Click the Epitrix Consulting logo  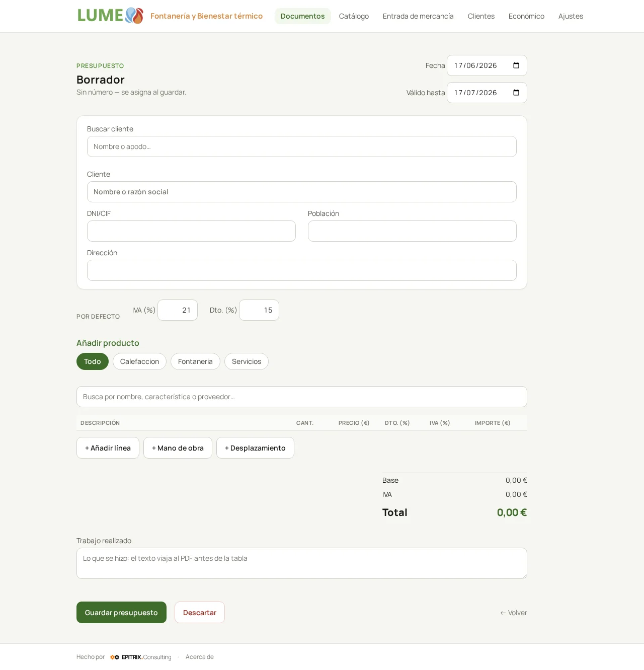point(141,657)
